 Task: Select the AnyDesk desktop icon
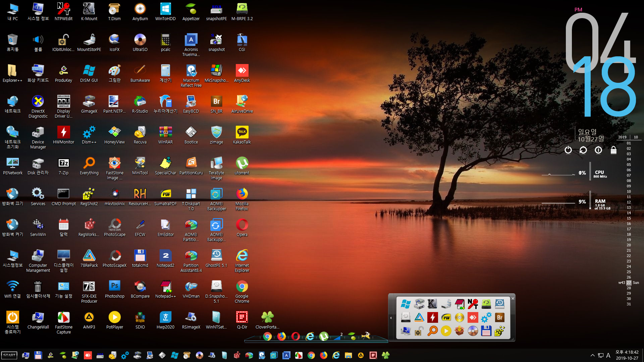point(242,73)
